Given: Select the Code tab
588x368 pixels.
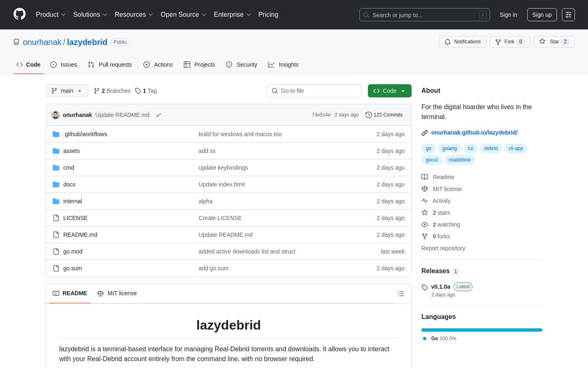Looking at the screenshot, I should click(x=29, y=65).
